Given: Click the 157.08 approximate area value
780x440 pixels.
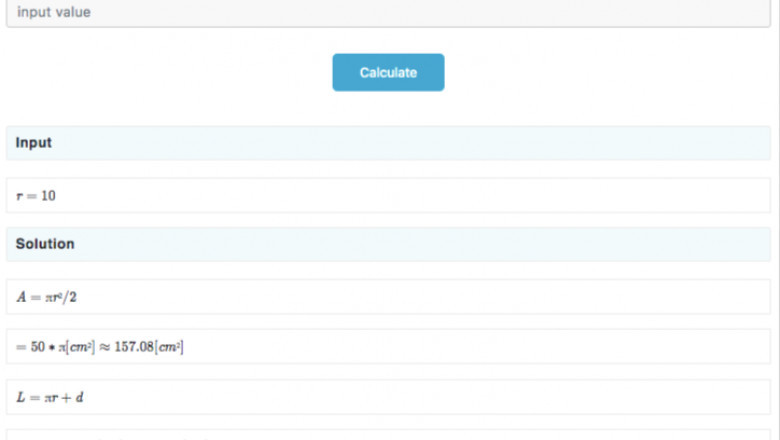Looking at the screenshot, I should [x=133, y=347].
